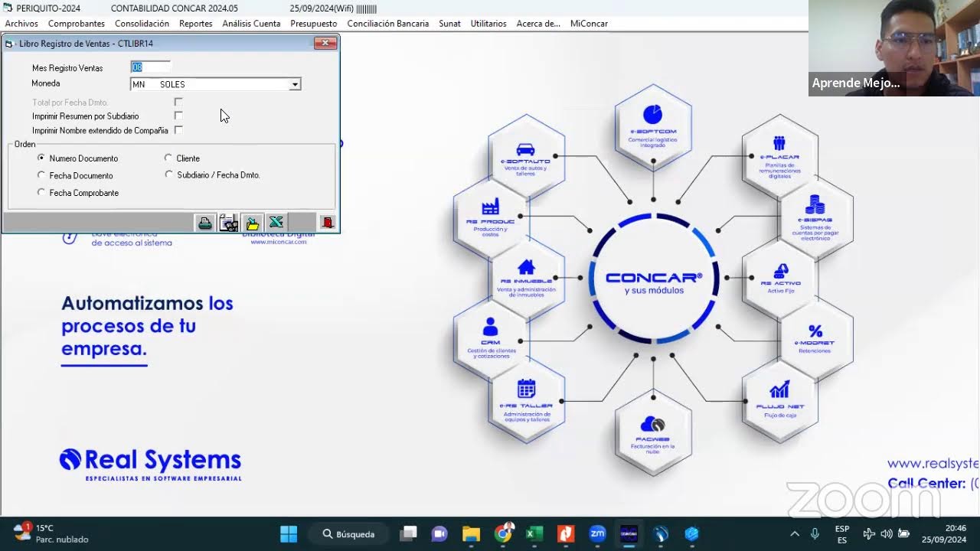This screenshot has width=980, height=551.
Task: Open the MiConcar menu
Action: click(589, 24)
